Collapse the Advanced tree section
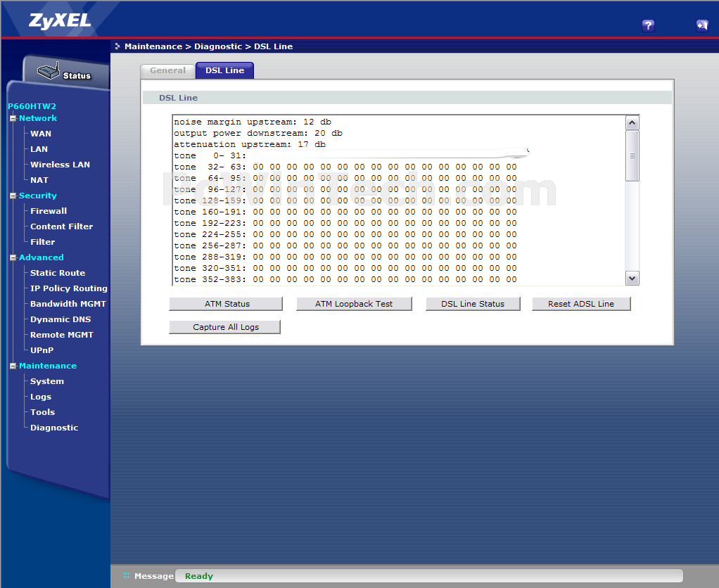The height and width of the screenshot is (588, 719). [x=13, y=258]
